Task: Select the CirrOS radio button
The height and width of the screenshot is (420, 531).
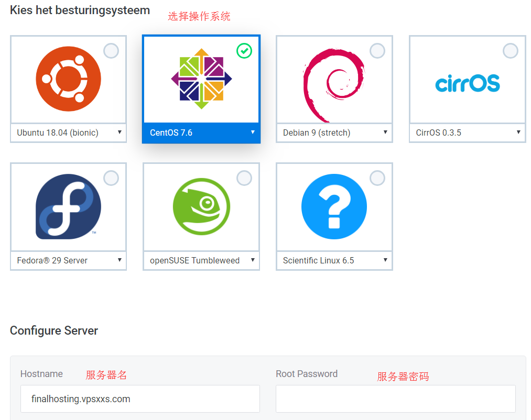Action: [511, 51]
